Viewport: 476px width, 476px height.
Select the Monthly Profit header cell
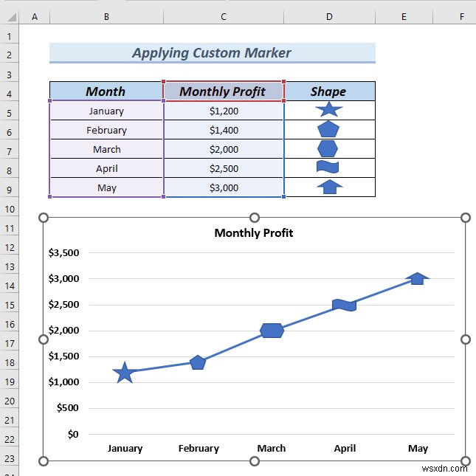(224, 92)
